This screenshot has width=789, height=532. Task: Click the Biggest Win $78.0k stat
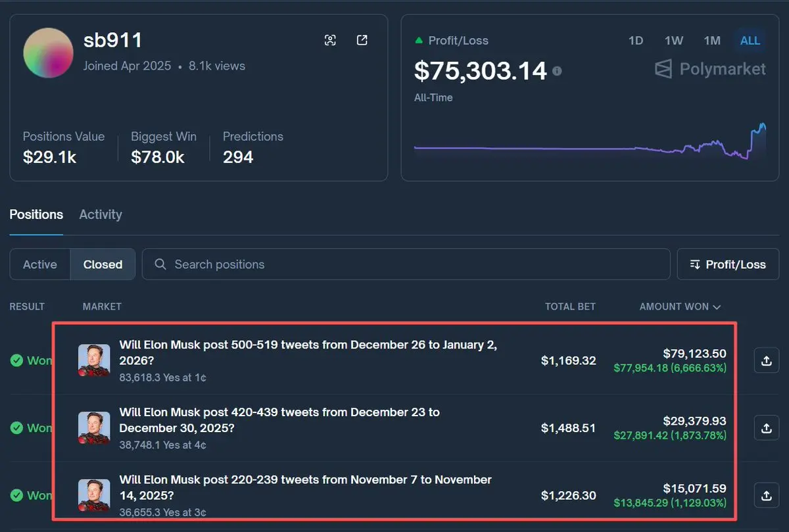tap(164, 147)
